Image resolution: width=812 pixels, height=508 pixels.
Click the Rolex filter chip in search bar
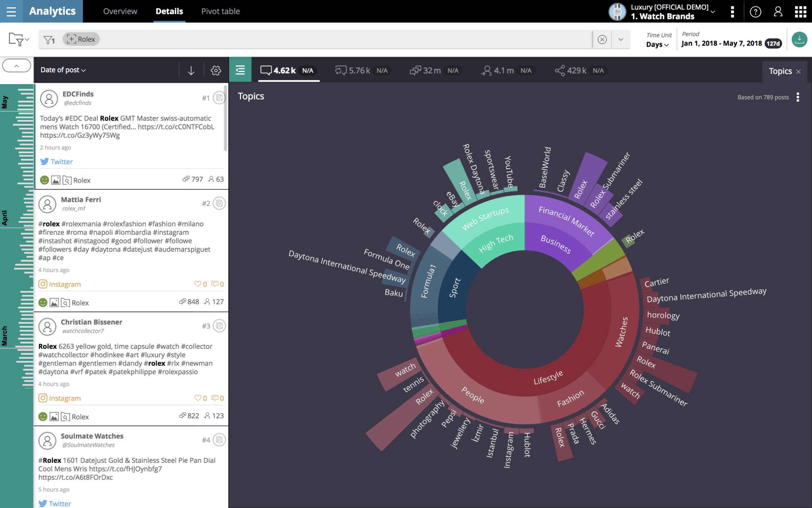(x=81, y=39)
